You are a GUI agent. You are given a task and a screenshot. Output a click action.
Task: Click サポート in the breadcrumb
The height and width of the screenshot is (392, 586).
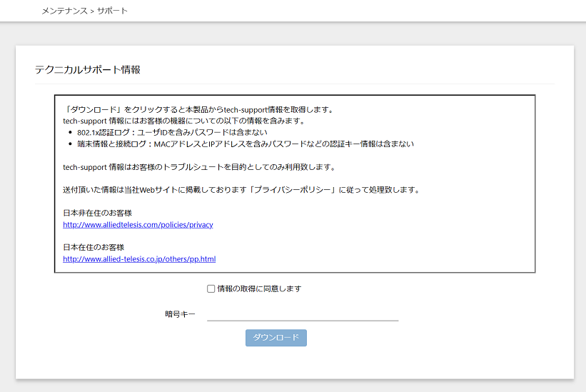pyautogui.click(x=113, y=11)
